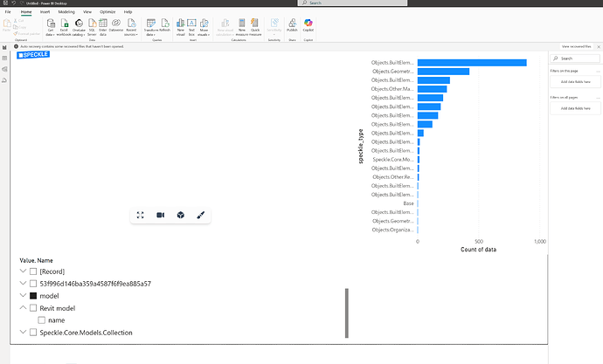Check the Speckle.Core.Models.Collection checkbox

pyautogui.click(x=33, y=333)
